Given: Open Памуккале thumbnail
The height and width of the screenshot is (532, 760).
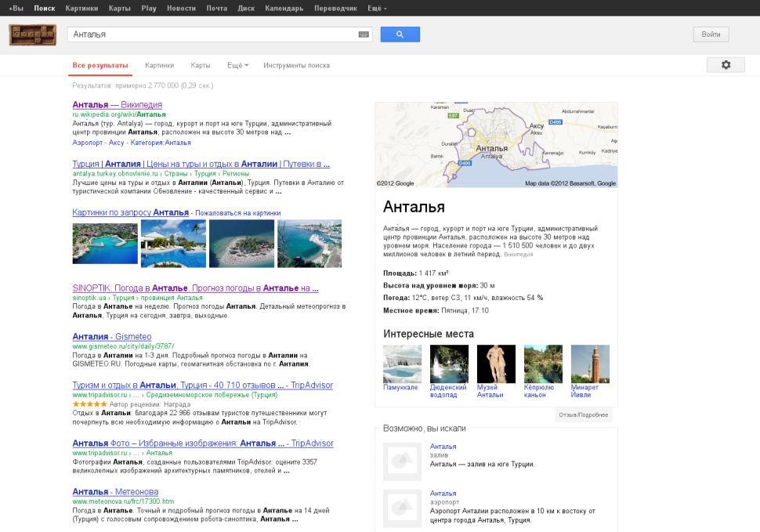Looking at the screenshot, I should pos(402,364).
